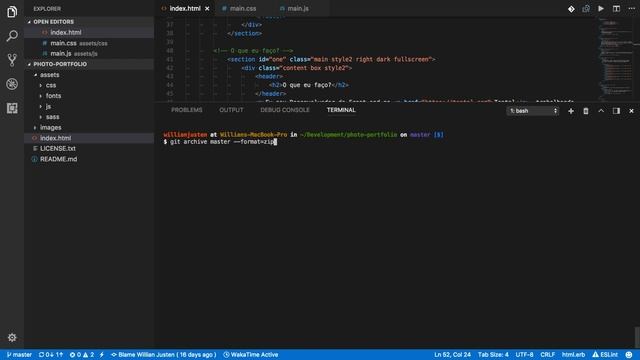The height and width of the screenshot is (360, 640).
Task: Click the master branch status bar item
Action: coord(19,355)
